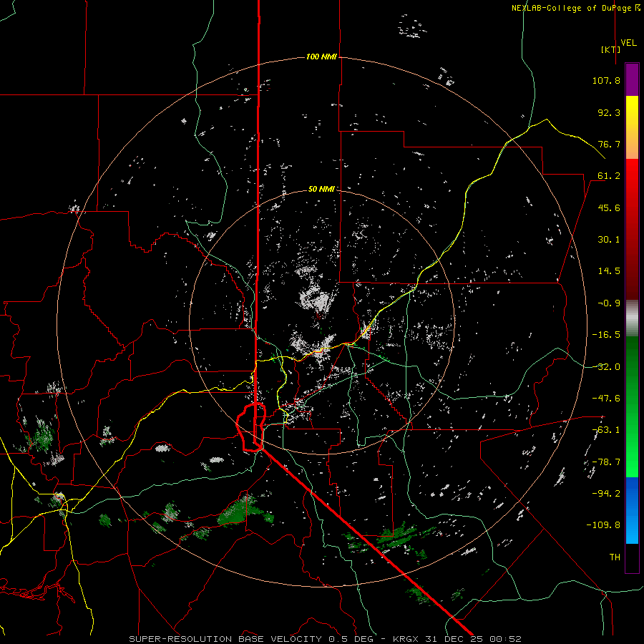Click the 45.6 velocity scale value
Image resolution: width=644 pixels, height=644 pixels.
609,208
